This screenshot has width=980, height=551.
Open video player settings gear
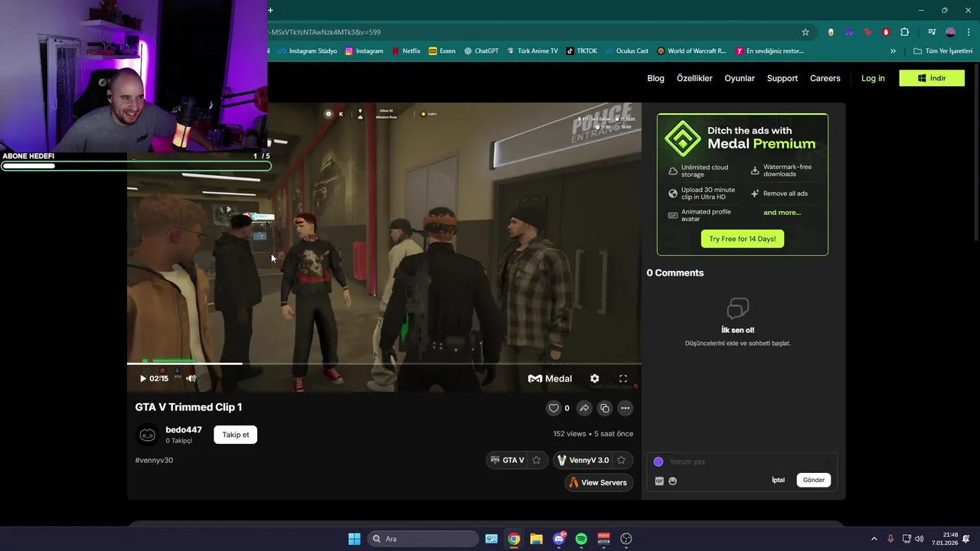pos(595,378)
